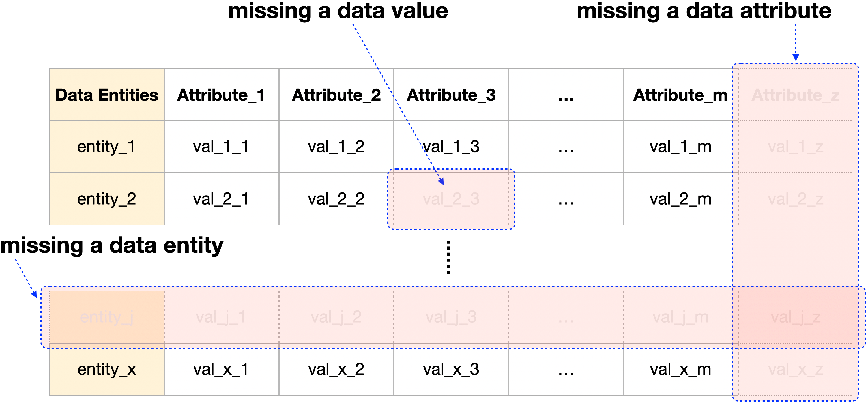Select the val_x_m cell
The image size is (868, 403).
point(680,369)
